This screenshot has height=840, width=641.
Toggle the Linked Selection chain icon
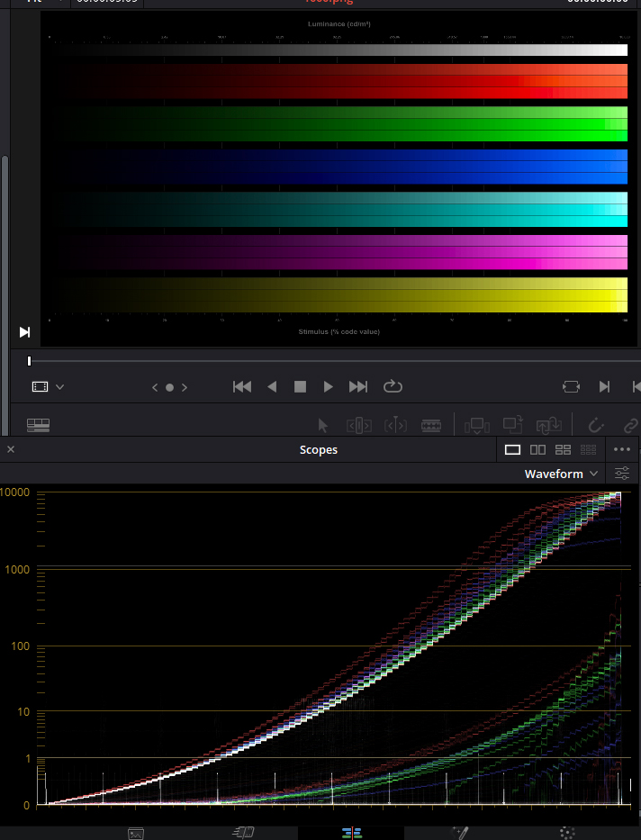[632, 425]
